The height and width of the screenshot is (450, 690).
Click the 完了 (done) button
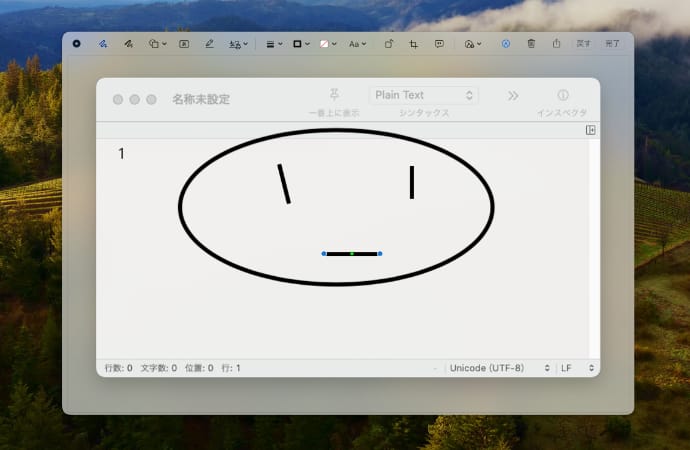click(x=613, y=44)
